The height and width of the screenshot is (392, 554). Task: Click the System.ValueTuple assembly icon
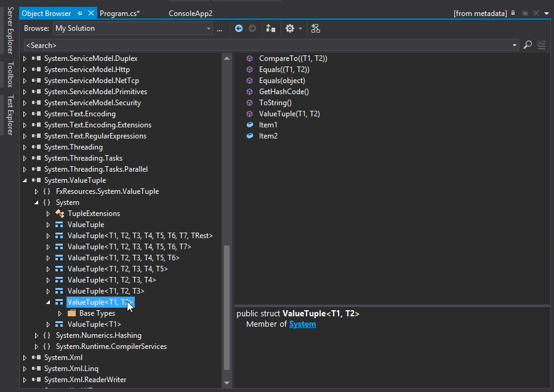pos(36,180)
